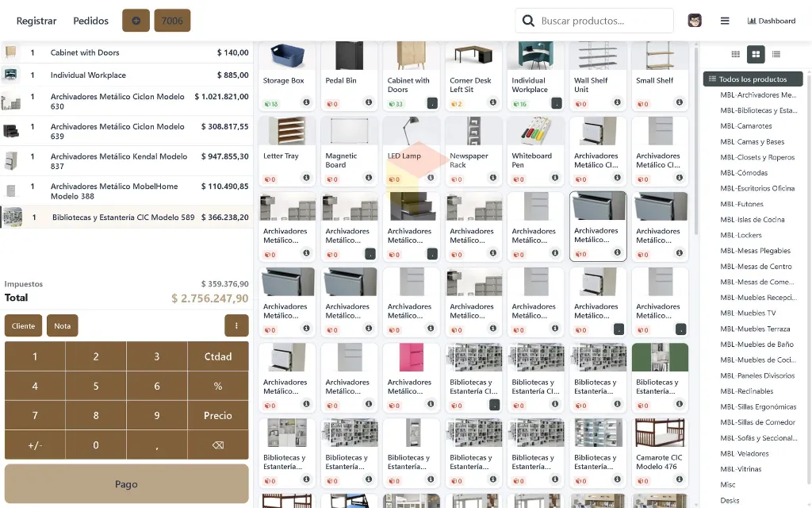
Task: Add Whiteboard Pen product
Action: click(x=535, y=151)
